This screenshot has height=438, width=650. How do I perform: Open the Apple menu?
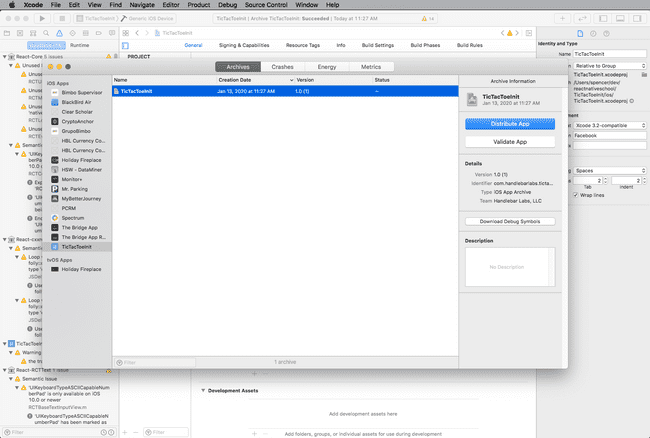click(12, 5)
